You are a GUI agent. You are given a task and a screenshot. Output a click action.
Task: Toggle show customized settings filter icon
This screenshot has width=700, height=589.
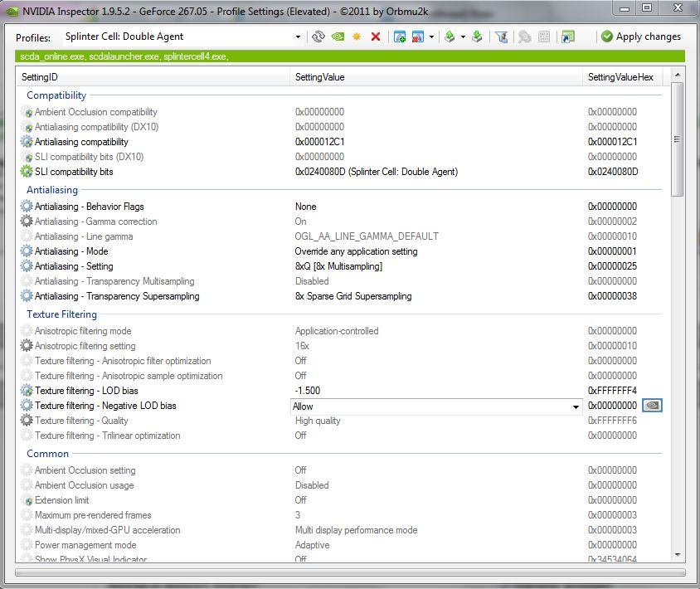(501, 37)
